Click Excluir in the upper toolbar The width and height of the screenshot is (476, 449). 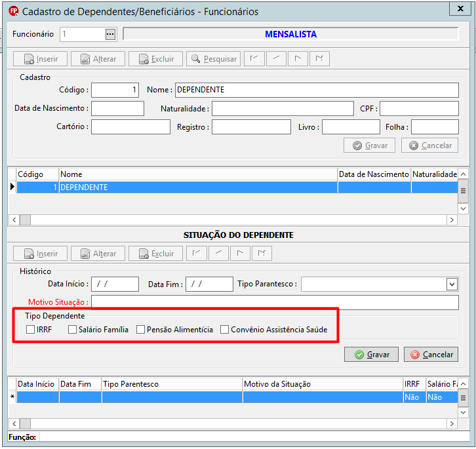pos(156,59)
